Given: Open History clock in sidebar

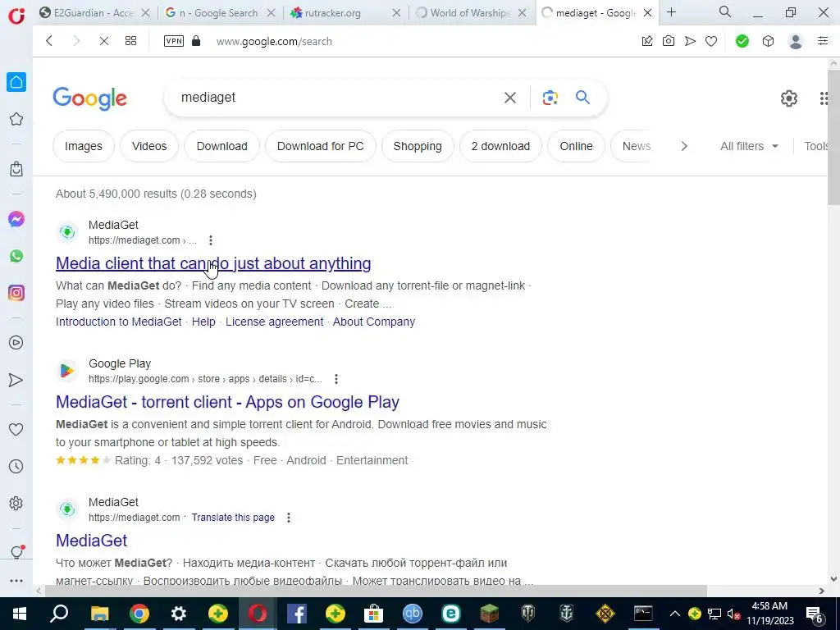Looking at the screenshot, I should (x=16, y=467).
